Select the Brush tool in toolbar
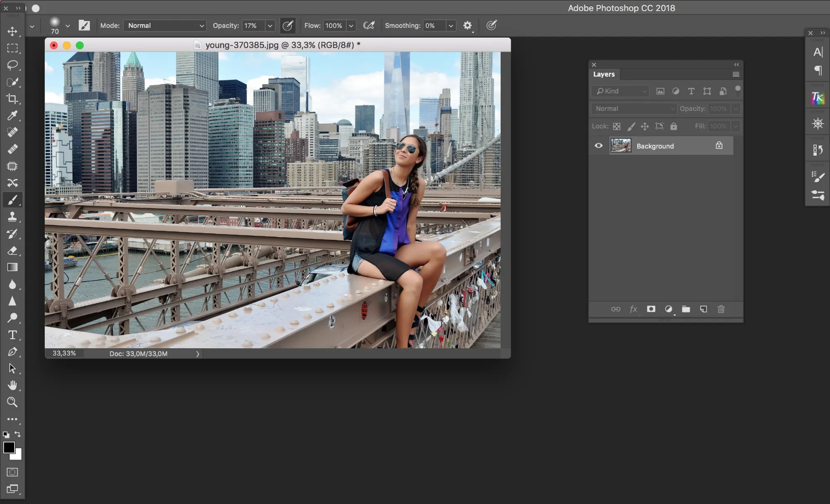The width and height of the screenshot is (830, 504). pos(12,200)
